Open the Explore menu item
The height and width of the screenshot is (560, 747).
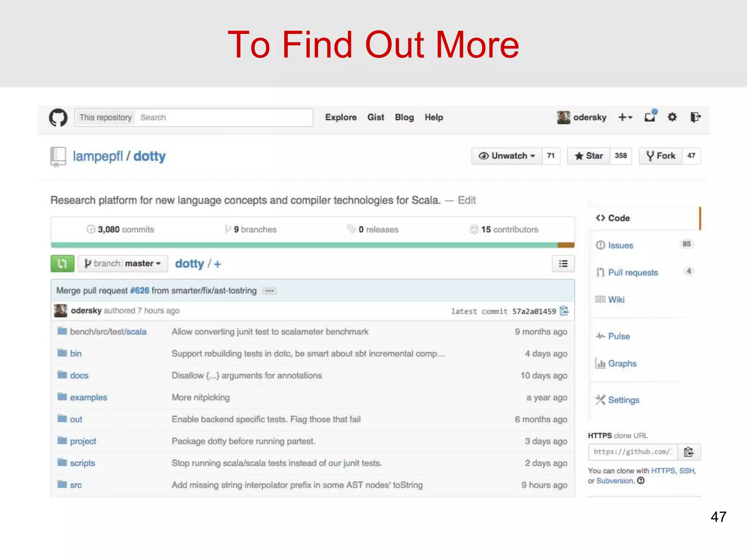tap(341, 117)
